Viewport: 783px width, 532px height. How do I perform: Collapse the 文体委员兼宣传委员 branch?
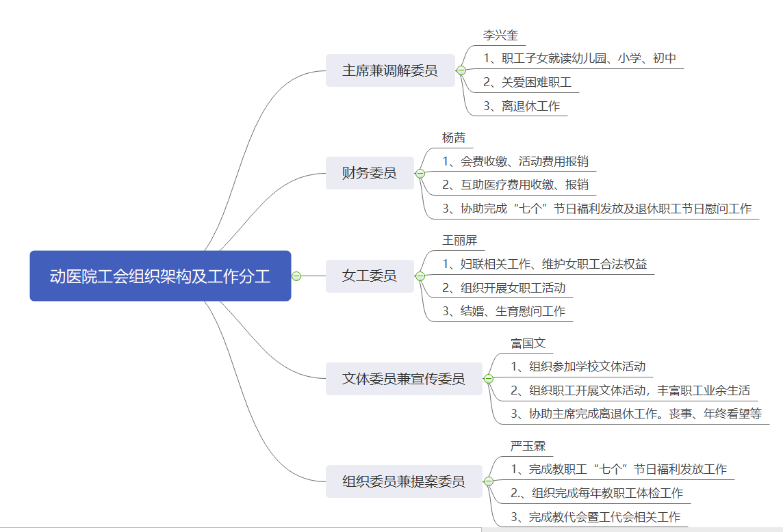point(489,379)
